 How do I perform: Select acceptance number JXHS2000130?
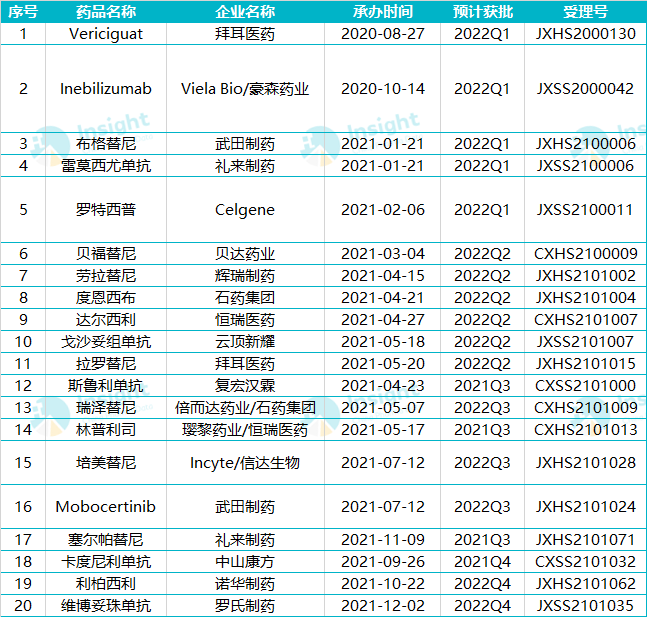pyautogui.click(x=585, y=33)
